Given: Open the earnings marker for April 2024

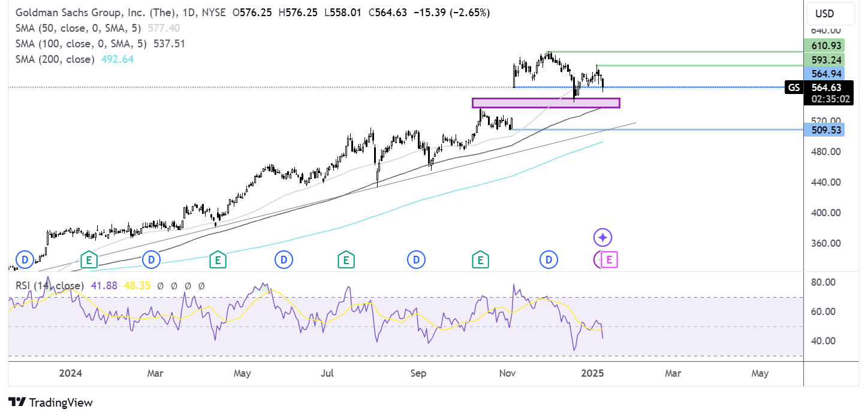Looking at the screenshot, I should [218, 260].
